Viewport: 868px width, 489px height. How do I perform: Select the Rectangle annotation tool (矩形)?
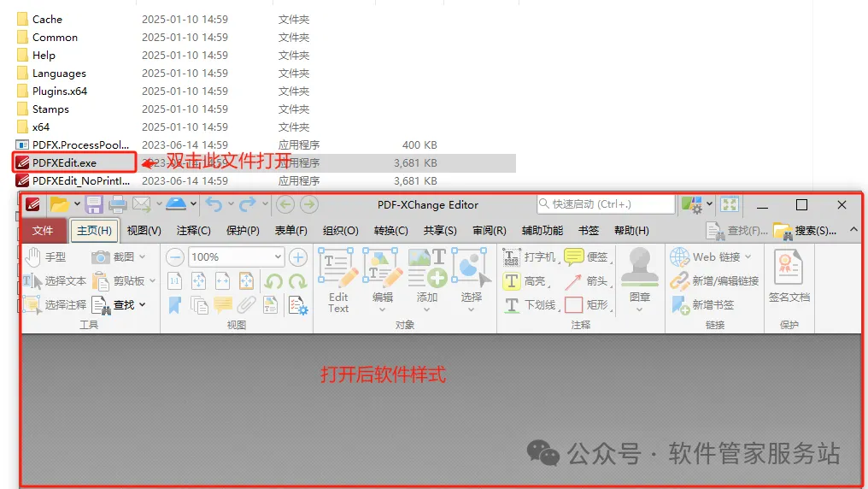click(x=587, y=305)
